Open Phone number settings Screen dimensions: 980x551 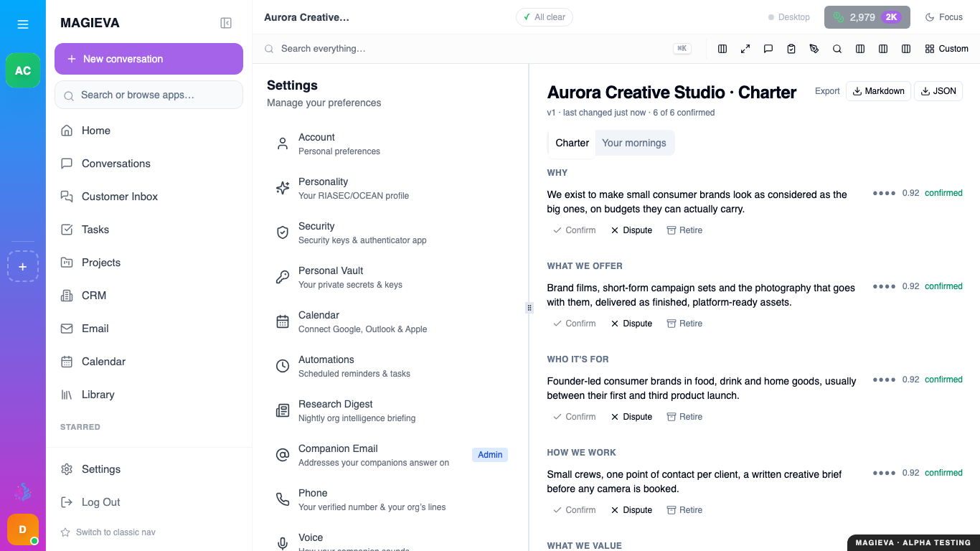[390, 499]
